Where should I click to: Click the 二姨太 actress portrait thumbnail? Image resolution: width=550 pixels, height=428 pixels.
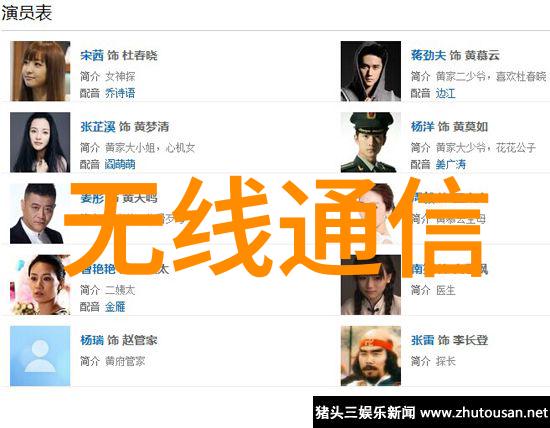pos(40,285)
